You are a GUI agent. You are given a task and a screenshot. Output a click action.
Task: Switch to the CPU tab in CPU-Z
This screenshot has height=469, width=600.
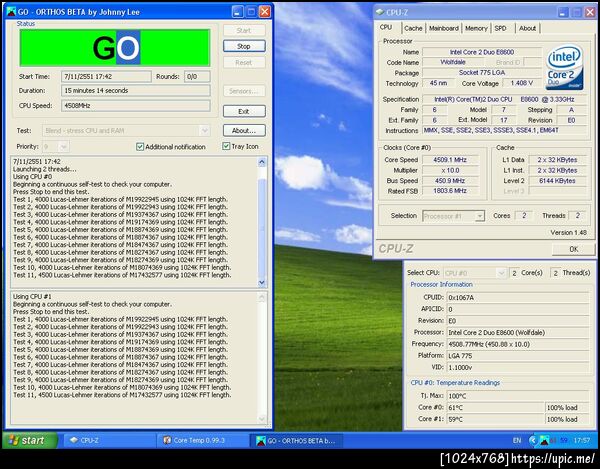point(386,27)
